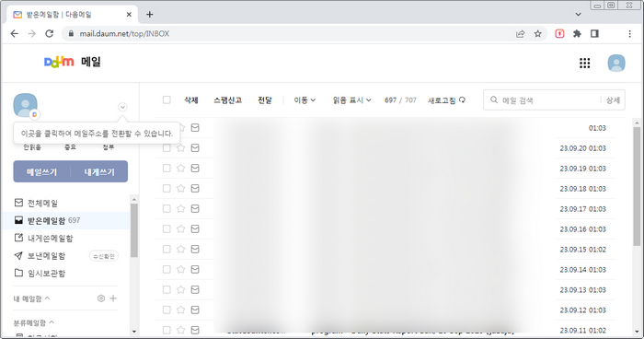Click 스팸신고 to report spam

click(x=227, y=100)
